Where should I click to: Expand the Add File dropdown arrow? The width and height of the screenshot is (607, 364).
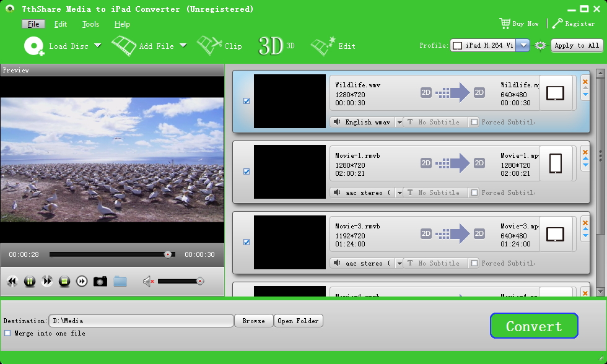pyautogui.click(x=183, y=46)
